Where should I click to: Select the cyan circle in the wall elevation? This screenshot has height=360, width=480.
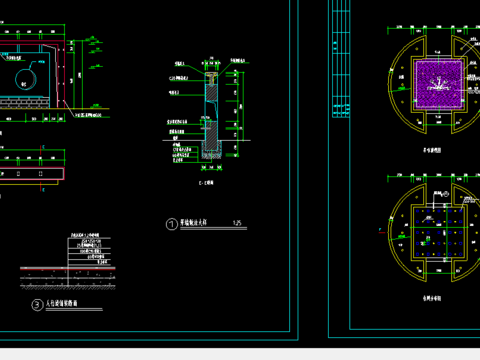(x=26, y=79)
